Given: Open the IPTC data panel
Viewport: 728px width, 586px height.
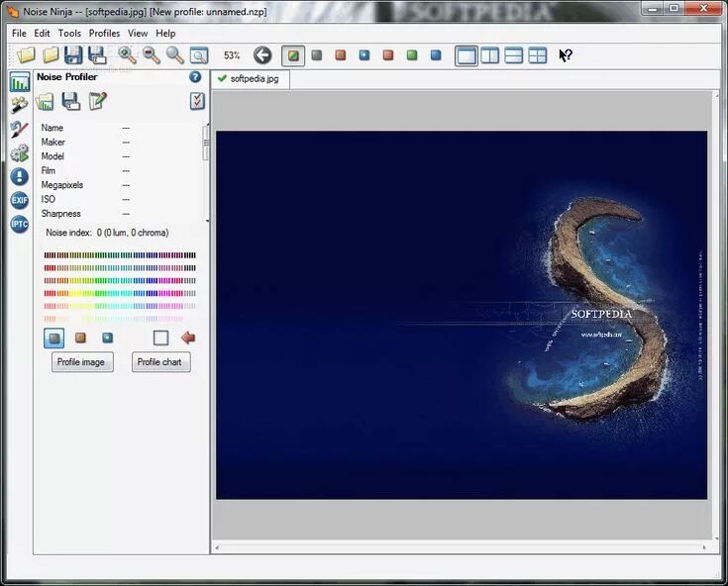Looking at the screenshot, I should click(x=20, y=224).
